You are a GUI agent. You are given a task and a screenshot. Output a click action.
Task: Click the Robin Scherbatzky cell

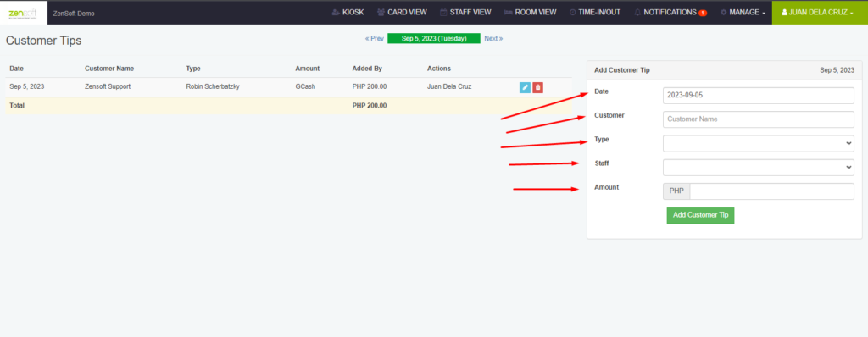pyautogui.click(x=213, y=87)
